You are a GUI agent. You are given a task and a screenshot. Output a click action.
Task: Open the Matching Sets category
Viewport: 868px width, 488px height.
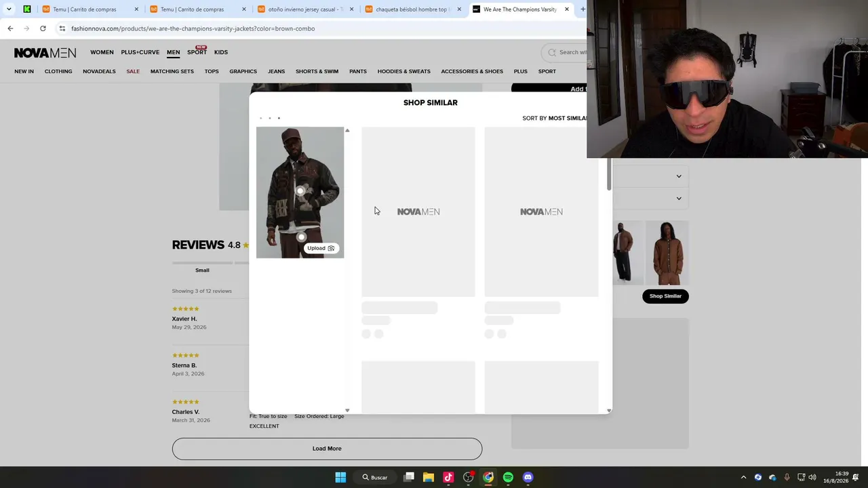click(172, 71)
